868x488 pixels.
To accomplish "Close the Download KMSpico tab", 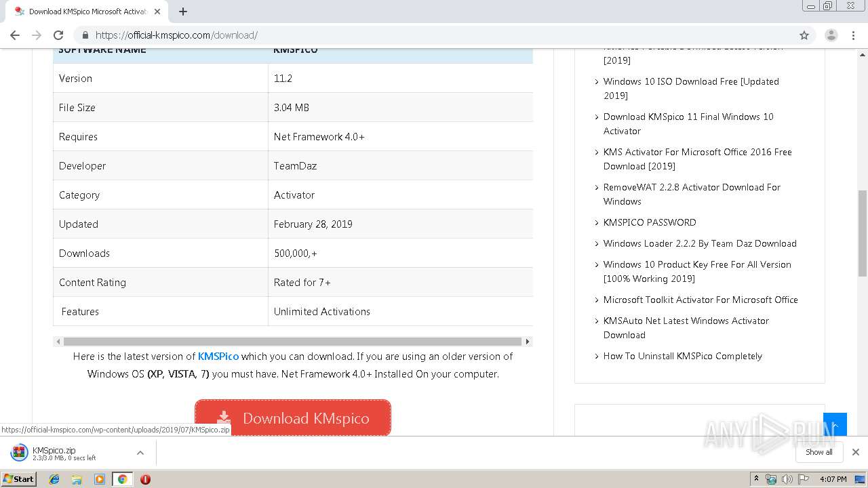I will click(x=157, y=12).
